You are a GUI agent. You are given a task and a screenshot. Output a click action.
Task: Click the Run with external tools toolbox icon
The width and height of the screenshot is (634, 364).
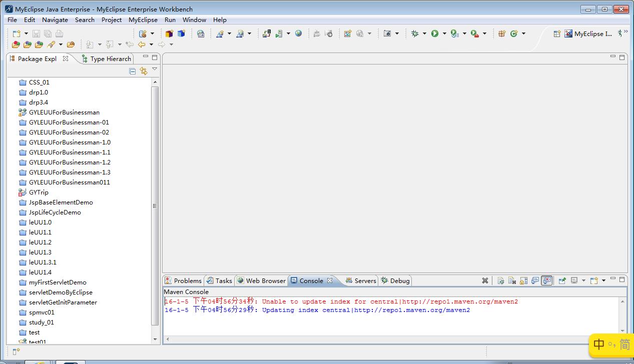pyautogui.click(x=474, y=33)
